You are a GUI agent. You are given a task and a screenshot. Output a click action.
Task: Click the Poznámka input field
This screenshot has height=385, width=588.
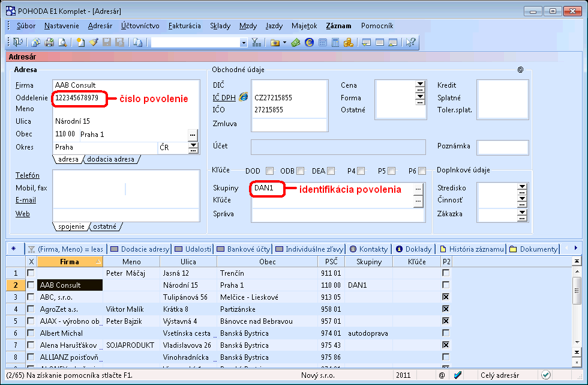pyautogui.click(x=503, y=148)
